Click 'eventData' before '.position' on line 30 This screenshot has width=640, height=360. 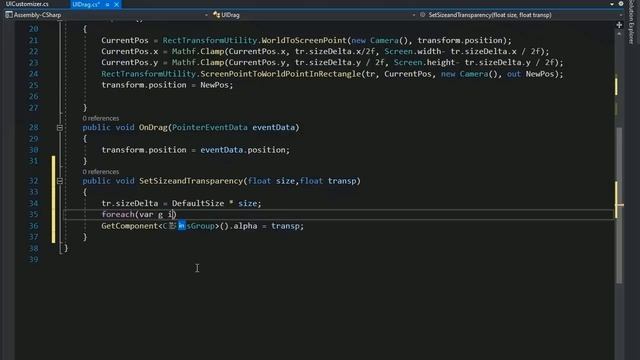tap(221, 150)
